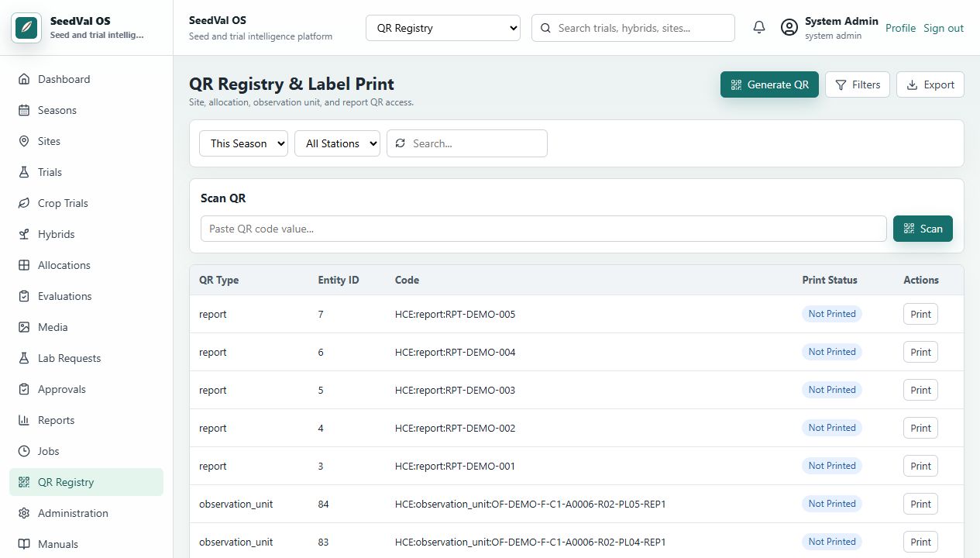This screenshot has width=980, height=558.
Task: Open the Profile link
Action: coord(900,28)
